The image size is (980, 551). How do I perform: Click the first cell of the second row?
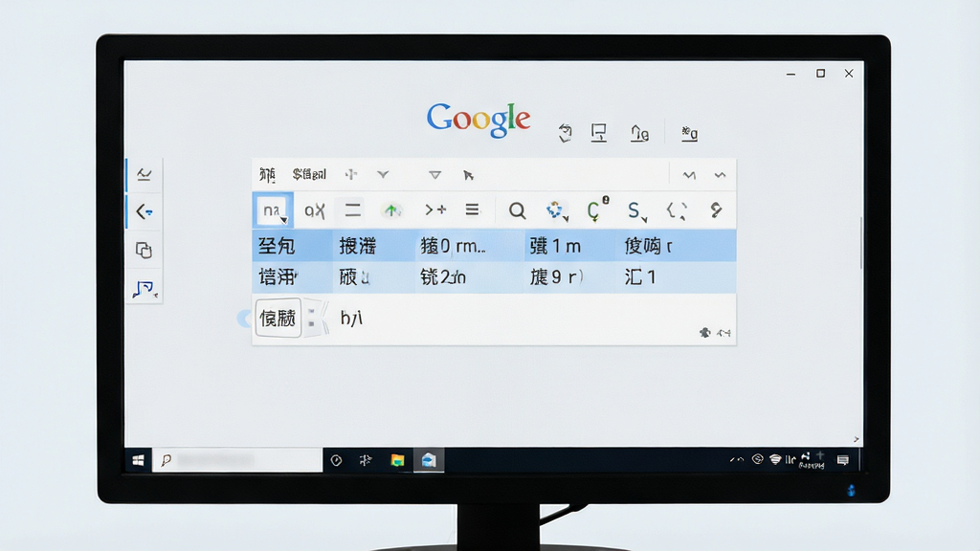tap(293, 276)
